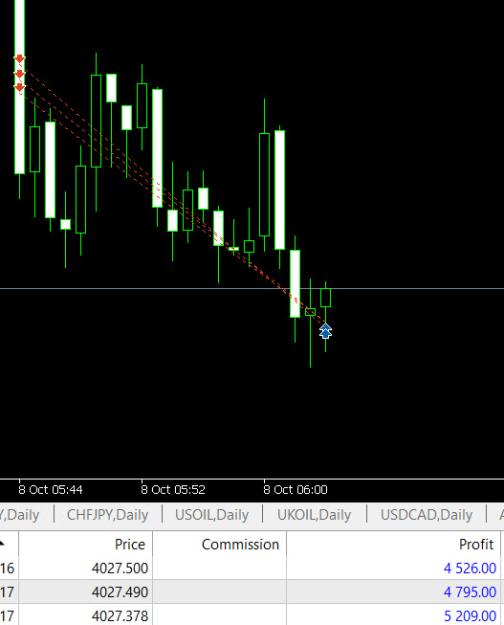Screen dimensions: 504x625
Task: Click the top red sell arrow marker
Action: [x=19, y=59]
